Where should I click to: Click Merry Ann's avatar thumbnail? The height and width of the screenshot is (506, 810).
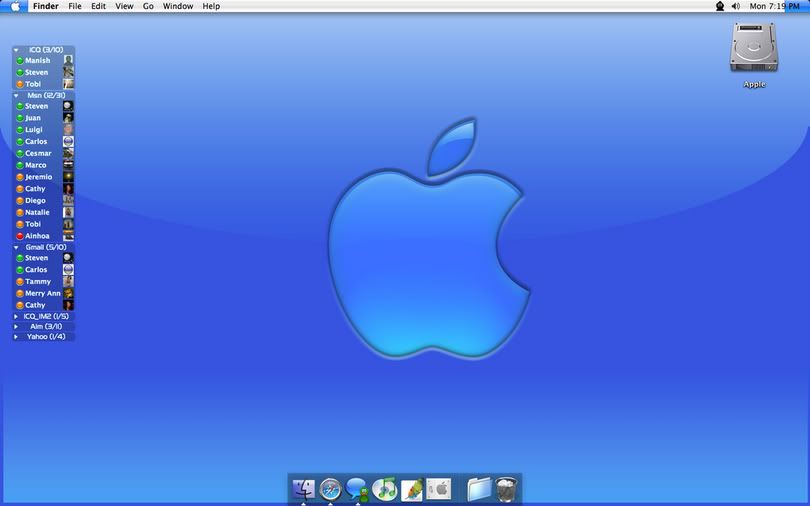tap(68, 294)
